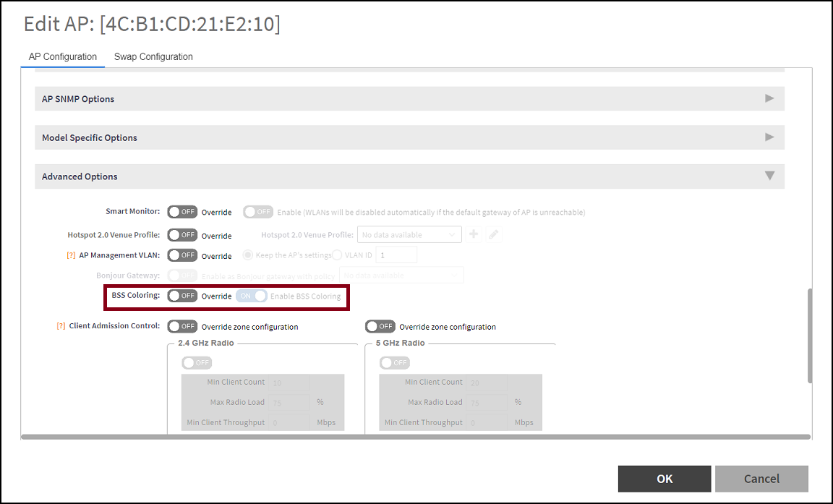Click the 'Smart Monitor:' label
Image resolution: width=833 pixels, height=504 pixels.
coord(133,211)
